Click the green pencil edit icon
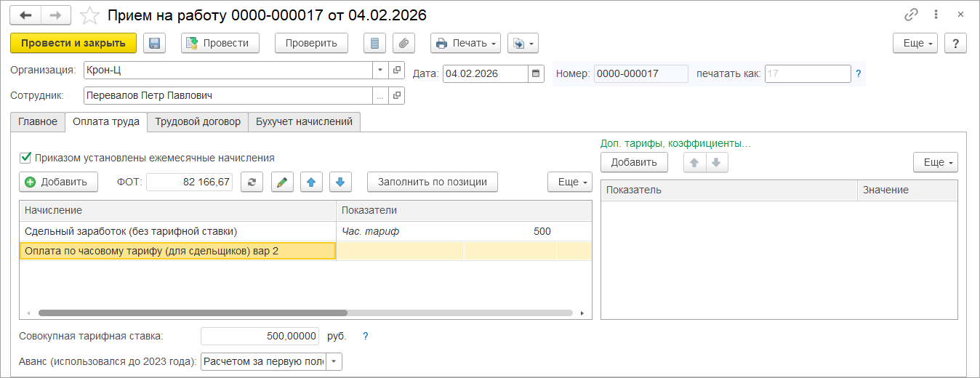The height and width of the screenshot is (378, 980). [x=282, y=182]
